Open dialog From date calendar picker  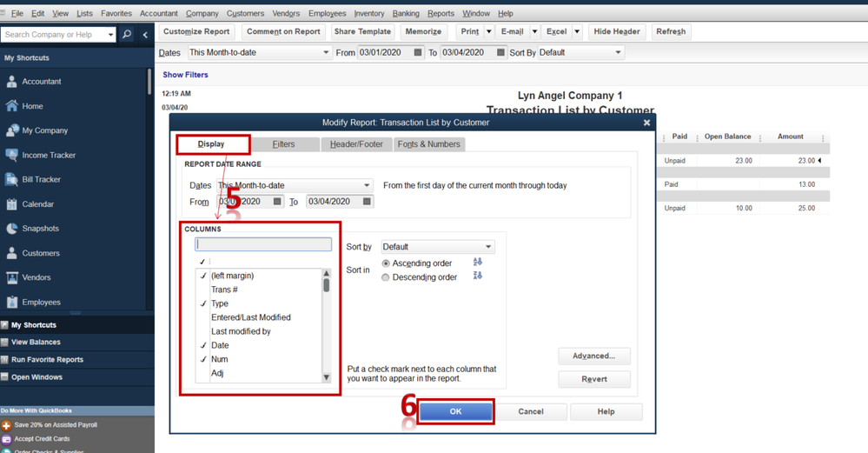tap(277, 202)
